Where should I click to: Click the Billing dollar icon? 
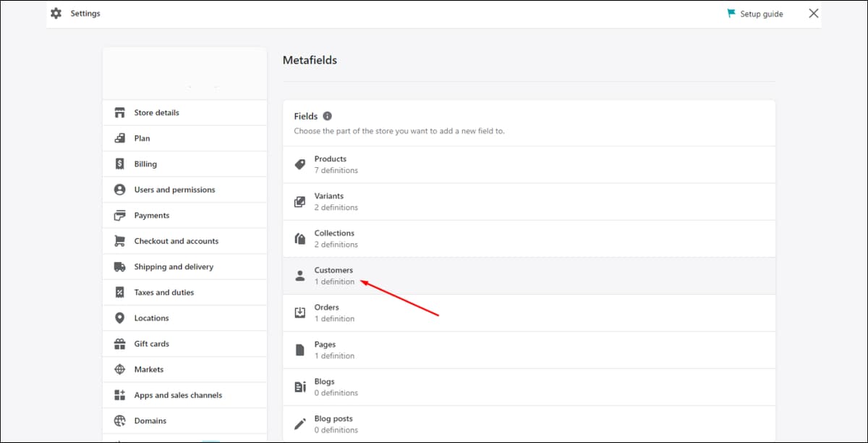(120, 164)
